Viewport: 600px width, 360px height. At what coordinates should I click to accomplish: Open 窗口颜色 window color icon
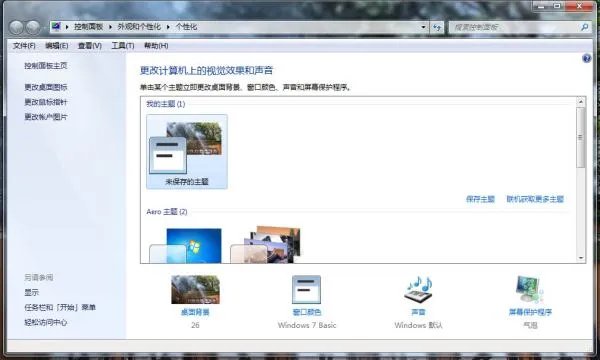[x=307, y=290]
